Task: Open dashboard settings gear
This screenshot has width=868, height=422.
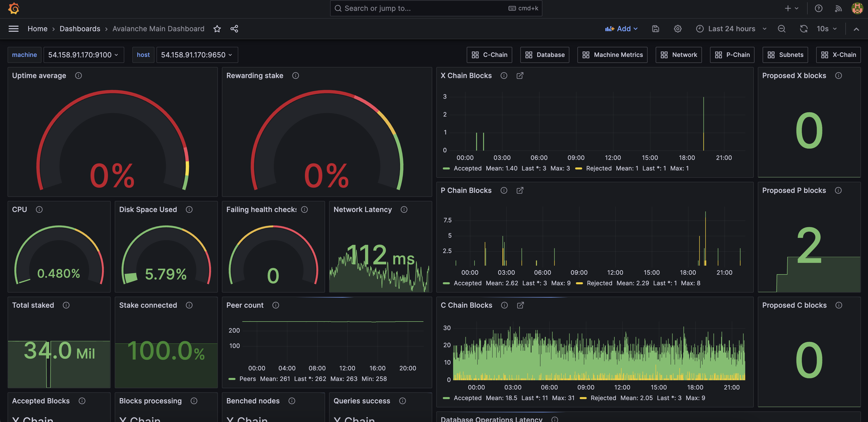Action: [678, 29]
